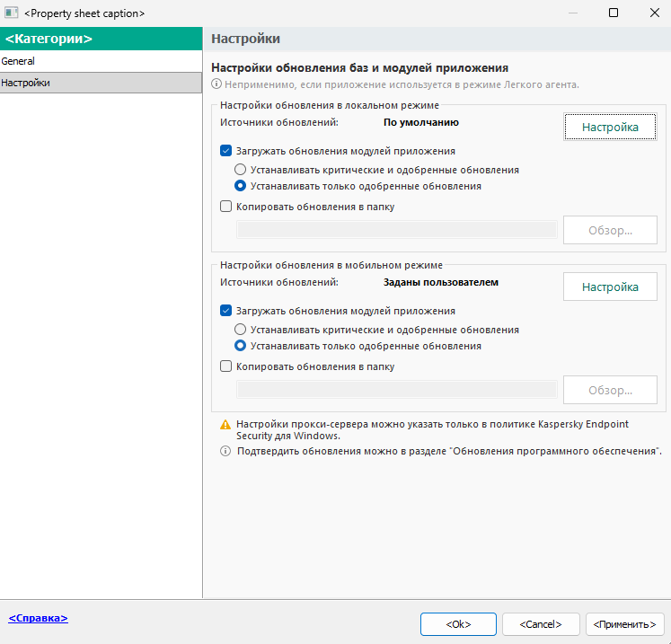Click Настройка button for mobile mode sources
This screenshot has height=644, width=671.
pos(610,287)
